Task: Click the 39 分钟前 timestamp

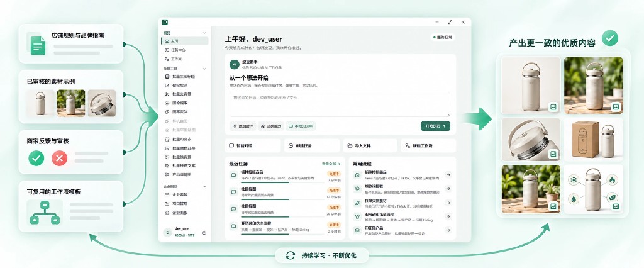Action: (x=333, y=214)
